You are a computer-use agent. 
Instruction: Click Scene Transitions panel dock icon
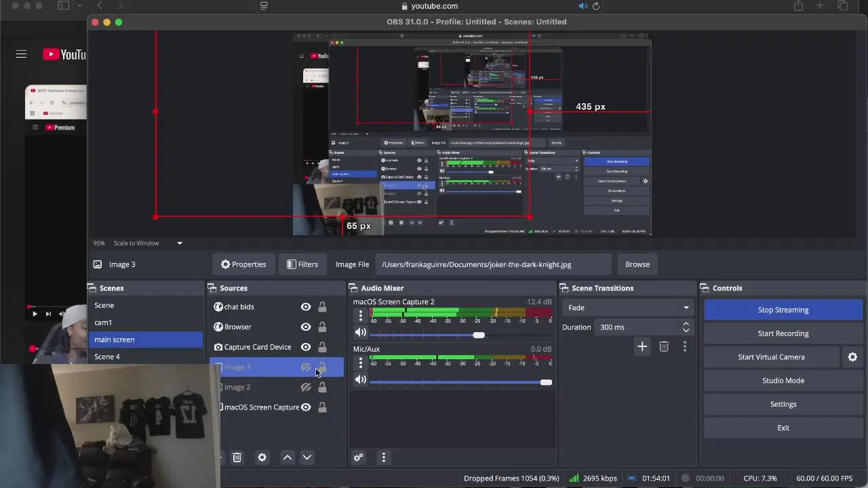[x=564, y=288]
